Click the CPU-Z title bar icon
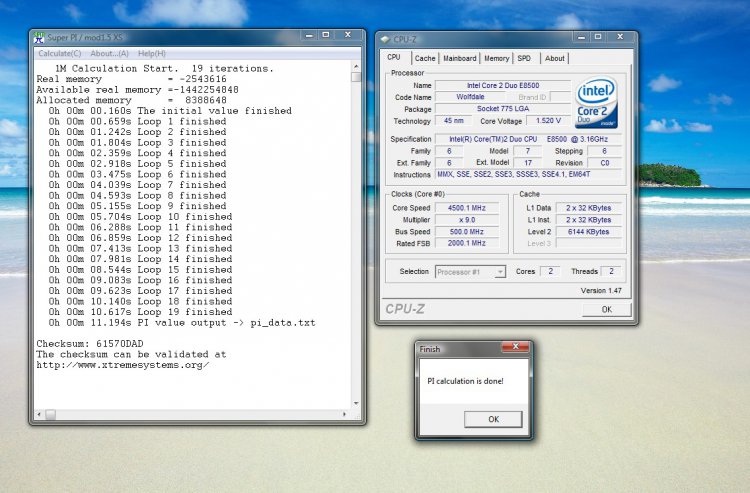The height and width of the screenshot is (493, 750). pyautogui.click(x=386, y=40)
